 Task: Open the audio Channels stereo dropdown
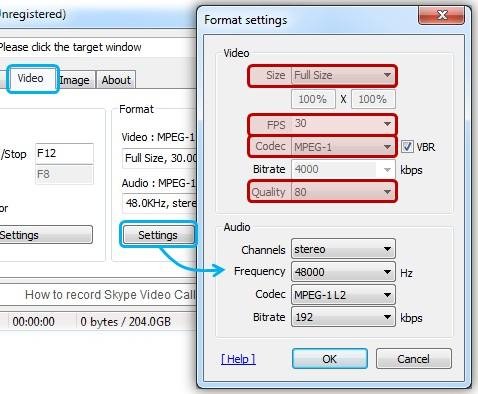[x=343, y=249]
